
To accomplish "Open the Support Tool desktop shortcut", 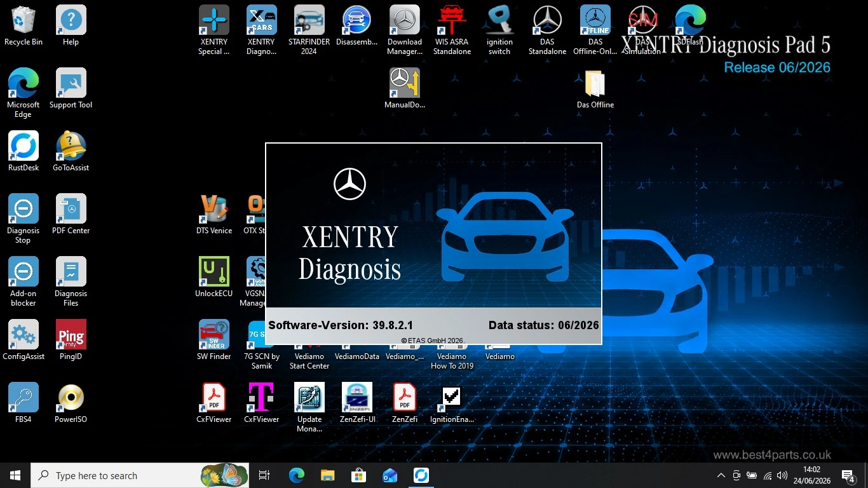I will click(x=71, y=89).
